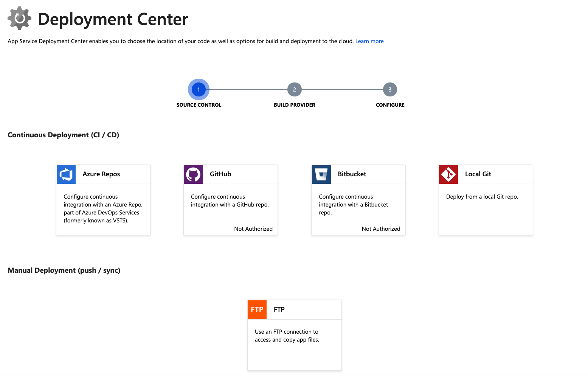Select the Bitbucket bucket icon
The height and width of the screenshot is (376, 588).
[321, 174]
